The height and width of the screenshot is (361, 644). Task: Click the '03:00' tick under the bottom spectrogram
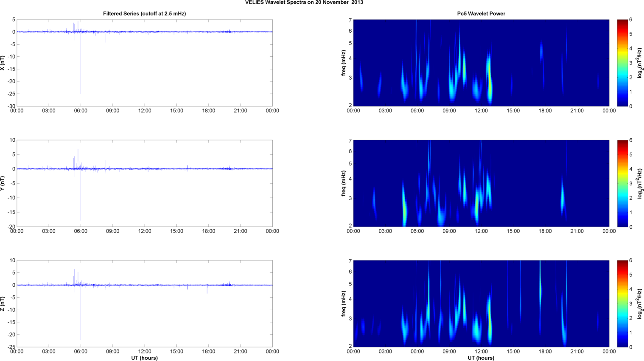(385, 352)
